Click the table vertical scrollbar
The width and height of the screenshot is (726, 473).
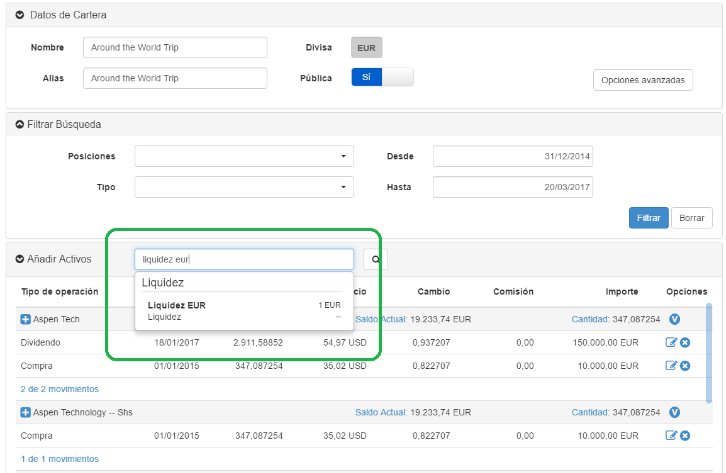[x=708, y=353]
